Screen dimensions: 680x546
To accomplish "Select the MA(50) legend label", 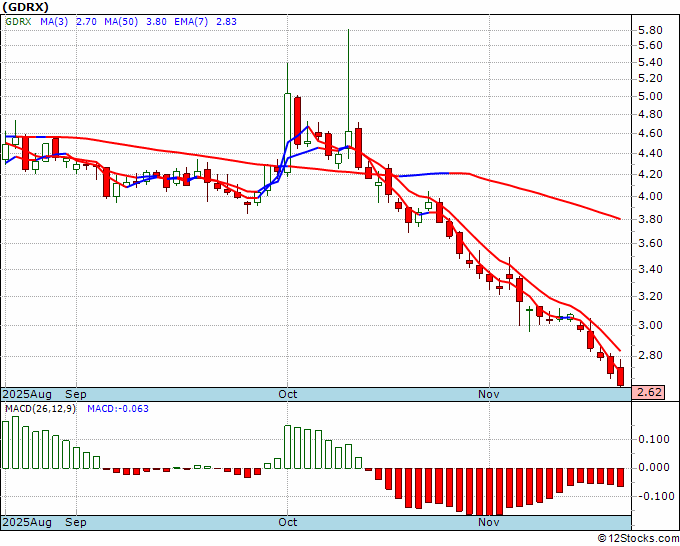I will coord(121,22).
